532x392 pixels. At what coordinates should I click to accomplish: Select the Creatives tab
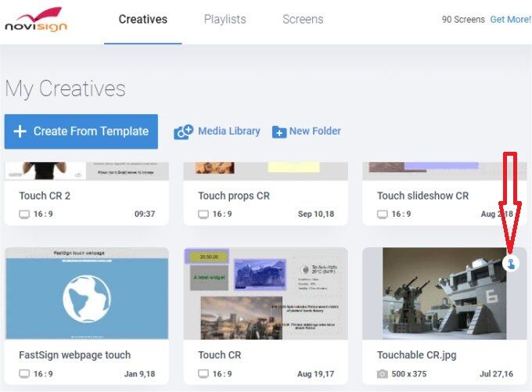click(x=142, y=20)
